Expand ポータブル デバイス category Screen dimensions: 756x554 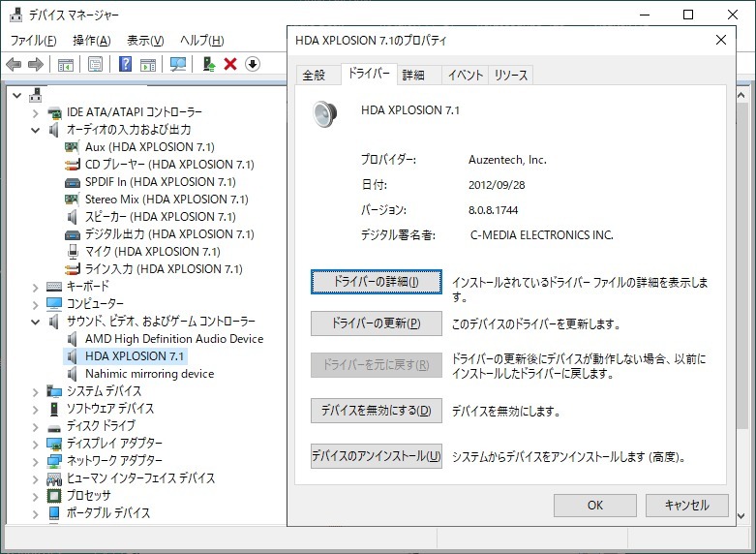(35, 514)
